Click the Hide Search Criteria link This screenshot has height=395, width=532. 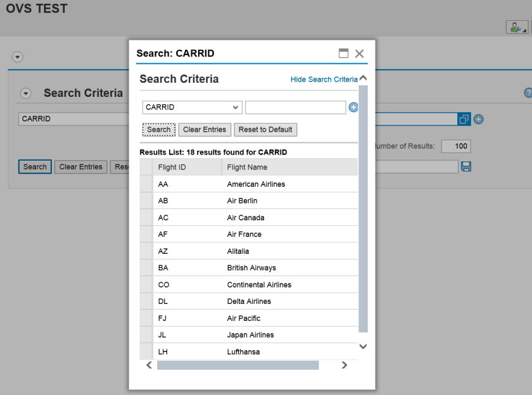click(324, 80)
